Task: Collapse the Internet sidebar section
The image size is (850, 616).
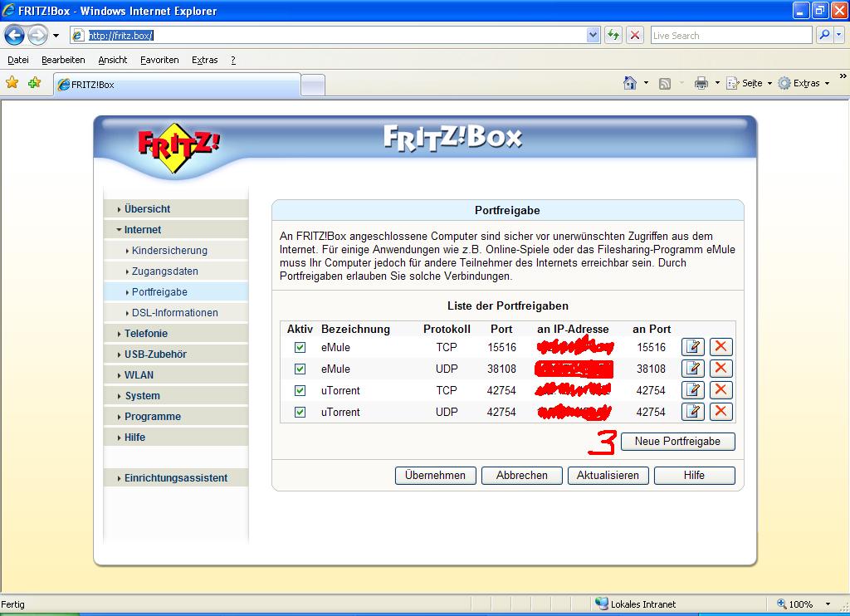Action: (x=176, y=229)
